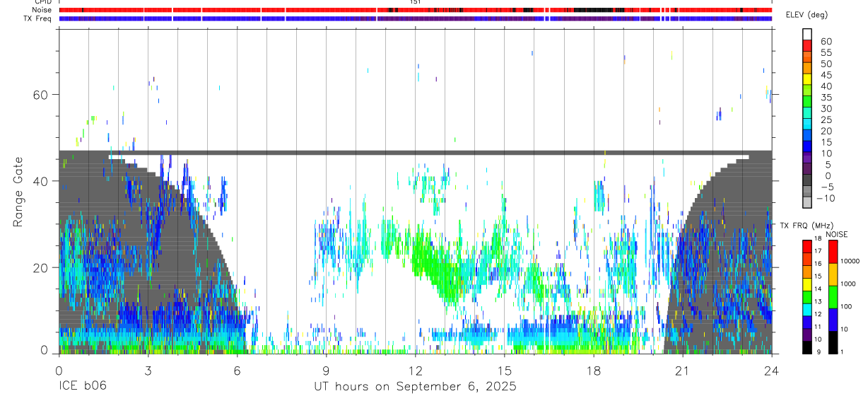Click the 'NOISE' legend title above the noise scale

(x=837, y=234)
